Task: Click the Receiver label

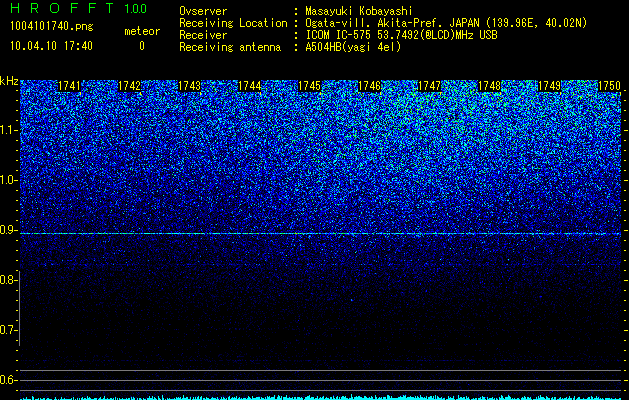Action: click(x=203, y=35)
